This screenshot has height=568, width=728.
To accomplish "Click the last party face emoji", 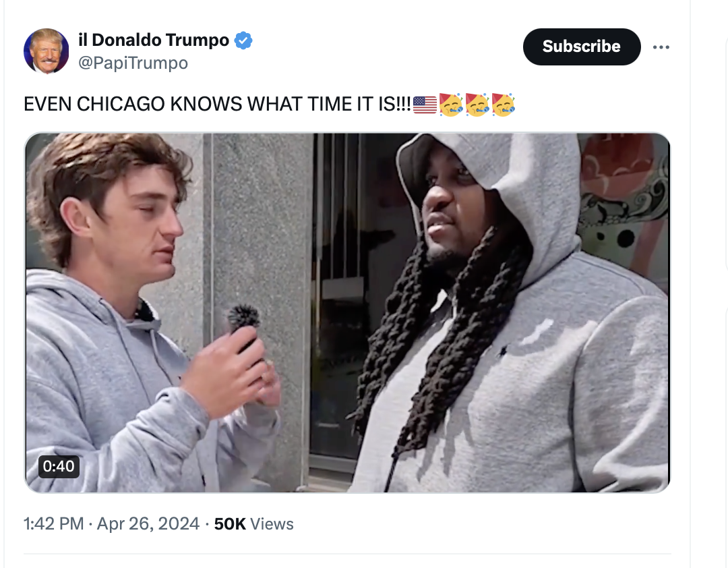I will tap(503, 105).
